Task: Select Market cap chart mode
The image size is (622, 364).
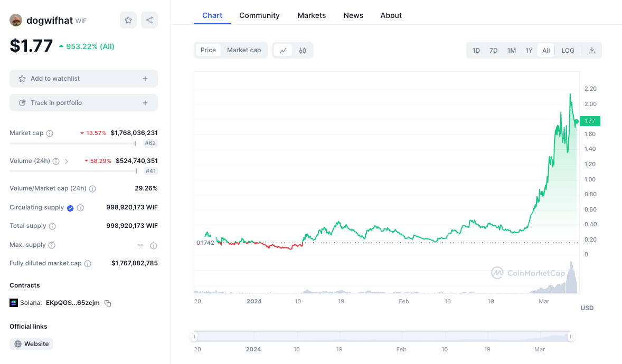Action: click(244, 50)
